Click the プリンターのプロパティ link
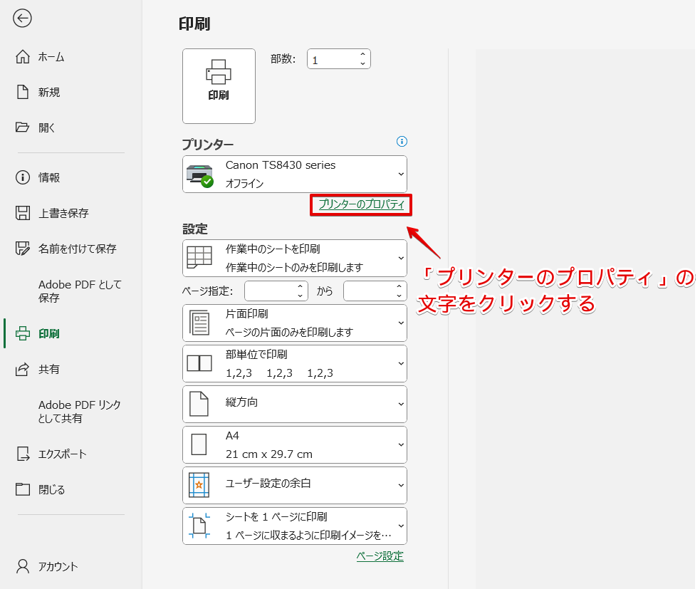Screen dimensions: 700x589 [360, 205]
